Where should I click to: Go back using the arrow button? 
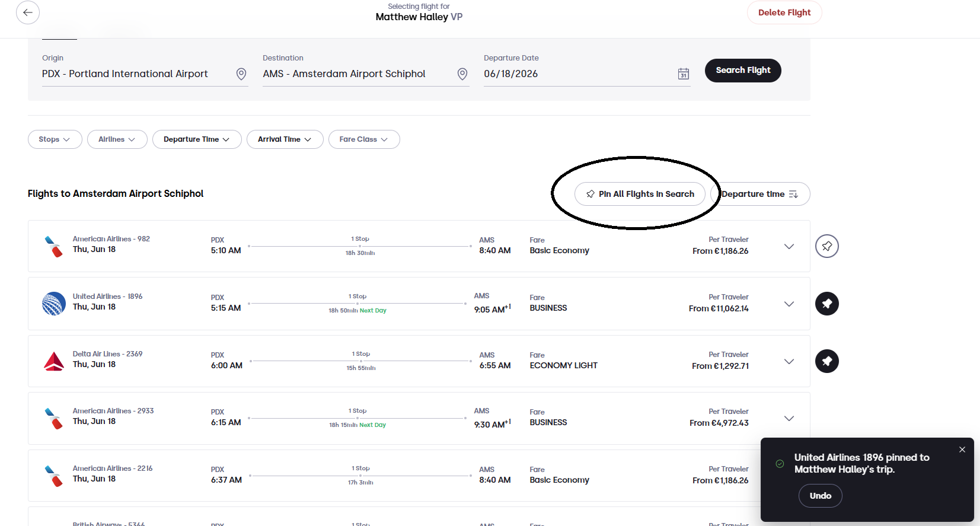pos(28,12)
